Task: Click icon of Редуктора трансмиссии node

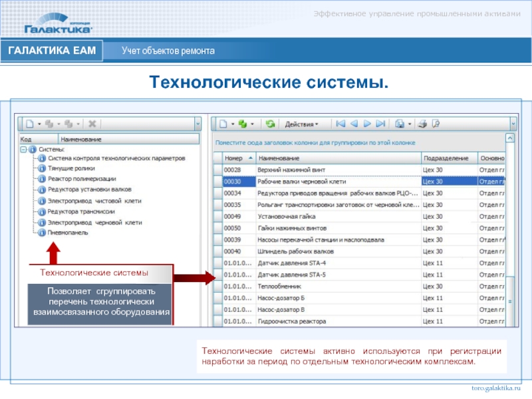Action: 41,211
